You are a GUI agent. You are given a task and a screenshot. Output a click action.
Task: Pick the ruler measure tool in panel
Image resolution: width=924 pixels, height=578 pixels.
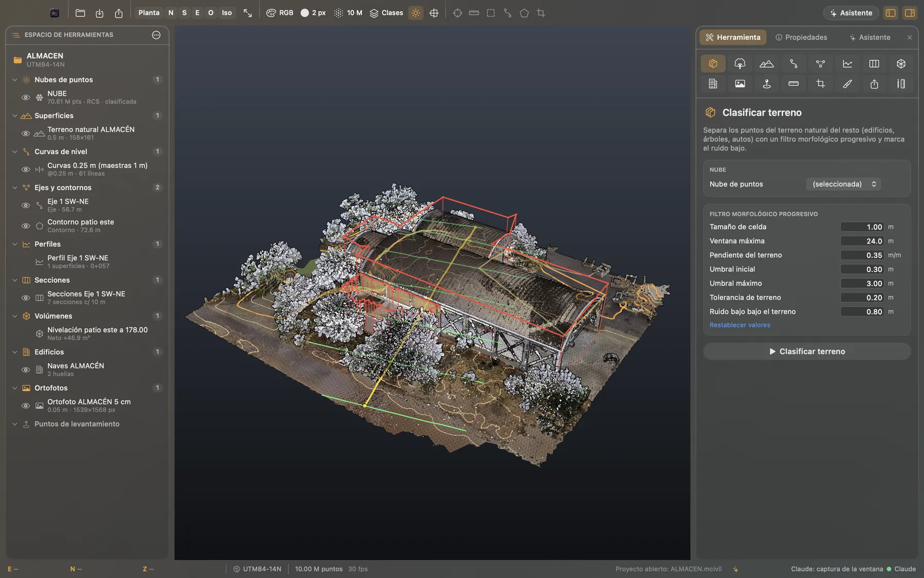794,84
